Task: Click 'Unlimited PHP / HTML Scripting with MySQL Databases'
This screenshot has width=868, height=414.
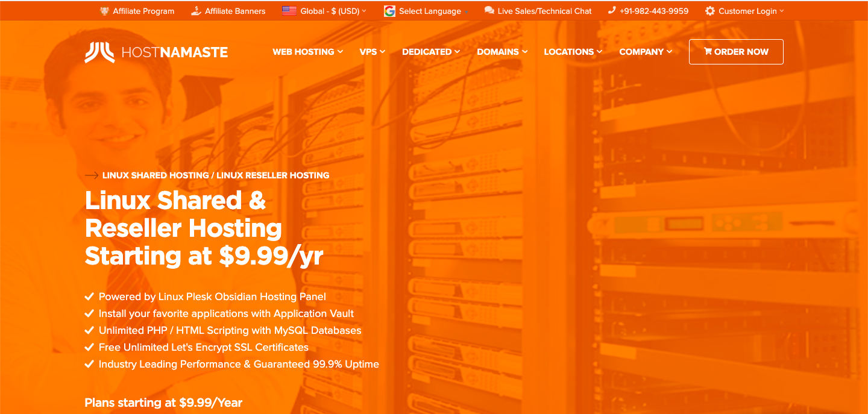Action: pyautogui.click(x=230, y=330)
